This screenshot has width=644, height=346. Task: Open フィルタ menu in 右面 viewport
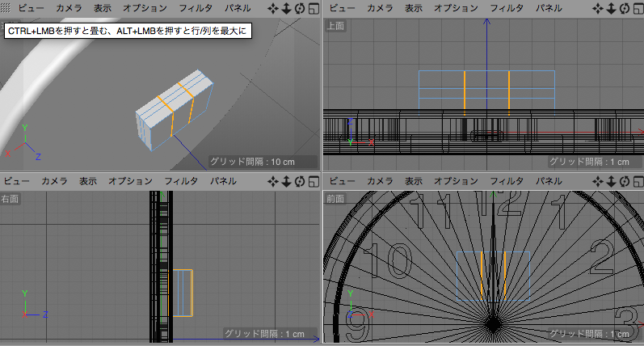(x=181, y=181)
